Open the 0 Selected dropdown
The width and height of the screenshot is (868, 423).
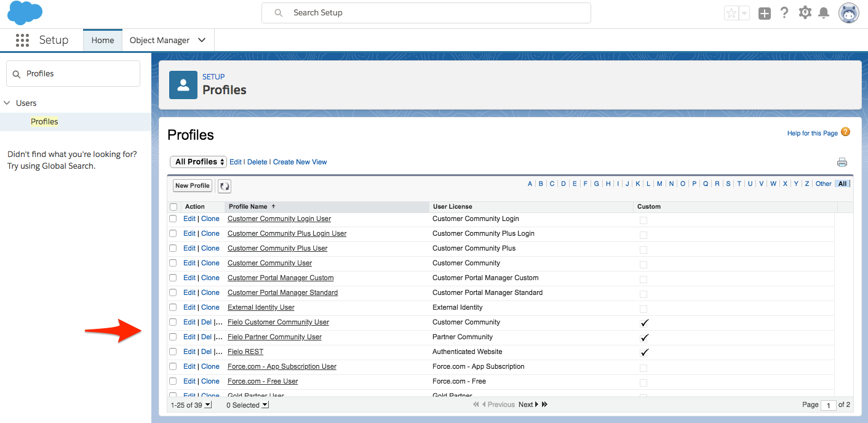coord(265,405)
